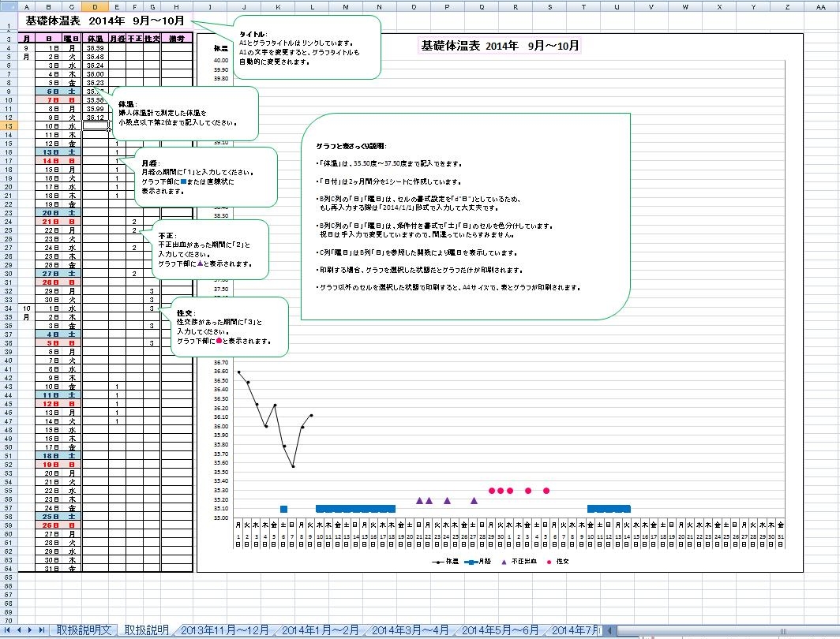Click the 35.00 label on chart Y axis

(x=221, y=518)
